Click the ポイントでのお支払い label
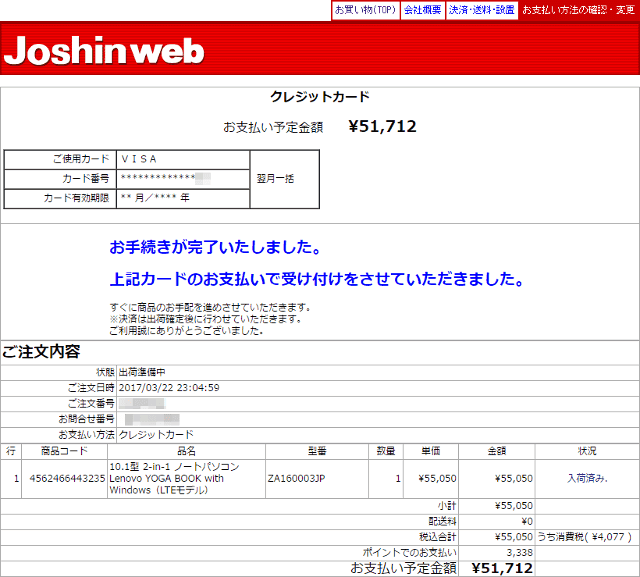Screen dimensions: 640x577 tap(410, 553)
